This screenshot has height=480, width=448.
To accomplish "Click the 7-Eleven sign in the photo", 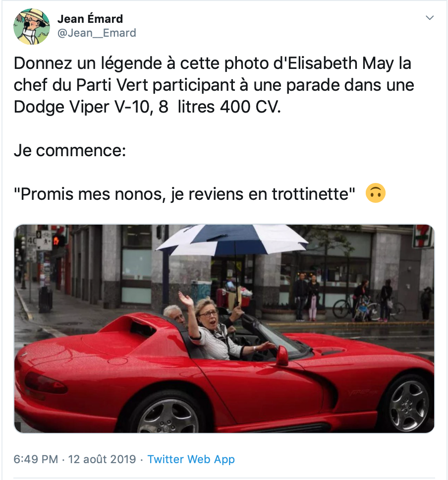I will 424,236.
